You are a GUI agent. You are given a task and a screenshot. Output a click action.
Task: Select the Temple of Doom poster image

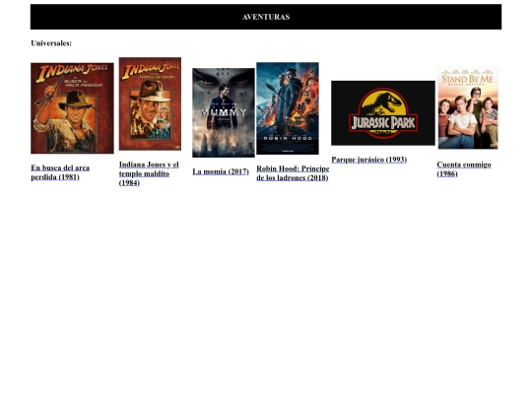point(150,103)
